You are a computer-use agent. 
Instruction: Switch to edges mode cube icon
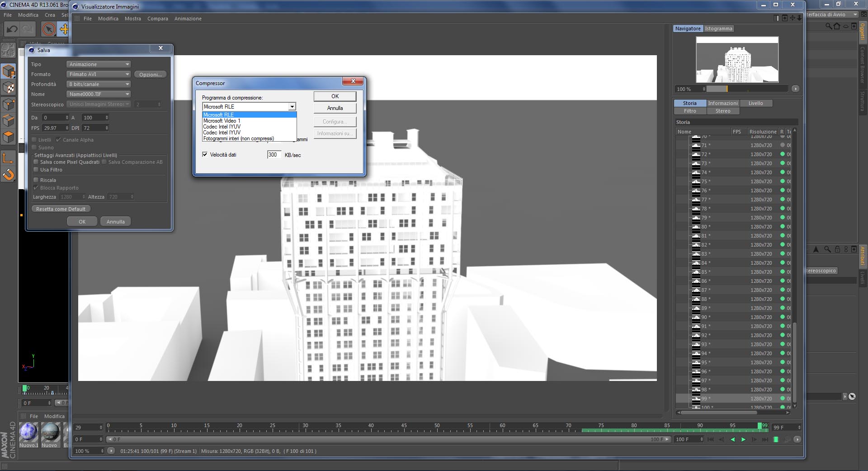coord(9,121)
